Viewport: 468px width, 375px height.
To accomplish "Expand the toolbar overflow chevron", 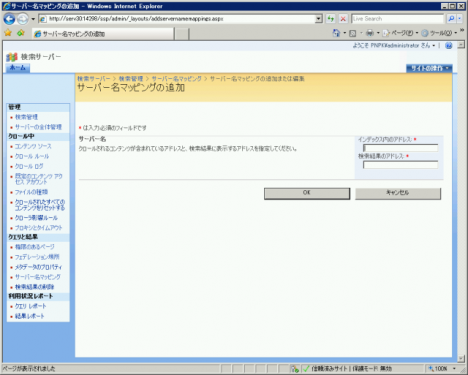I will click(462, 31).
